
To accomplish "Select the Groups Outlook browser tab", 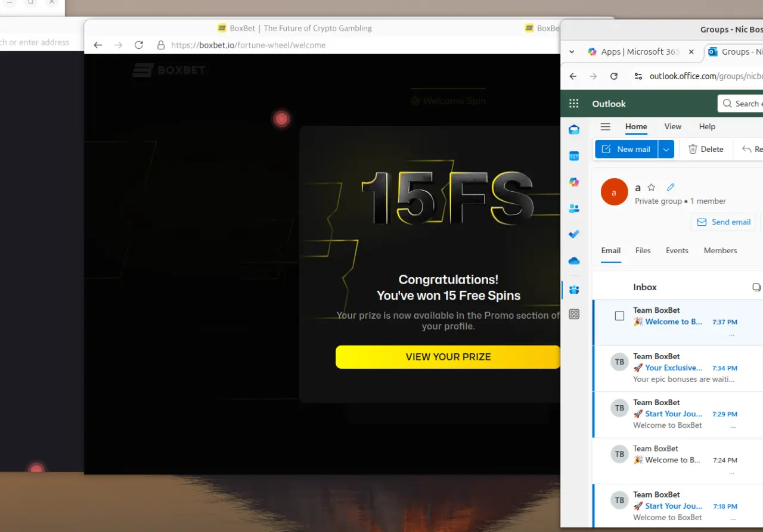I will pyautogui.click(x=734, y=52).
